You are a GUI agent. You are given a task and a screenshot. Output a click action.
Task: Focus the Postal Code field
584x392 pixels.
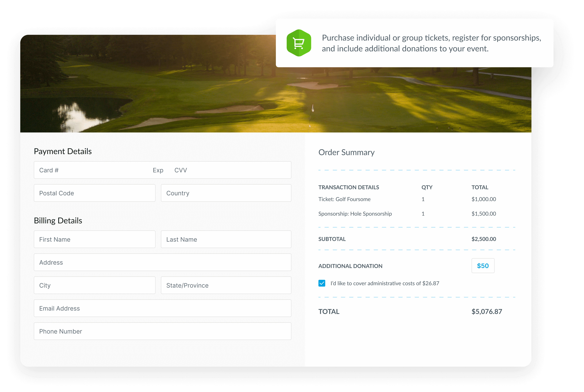[94, 193]
